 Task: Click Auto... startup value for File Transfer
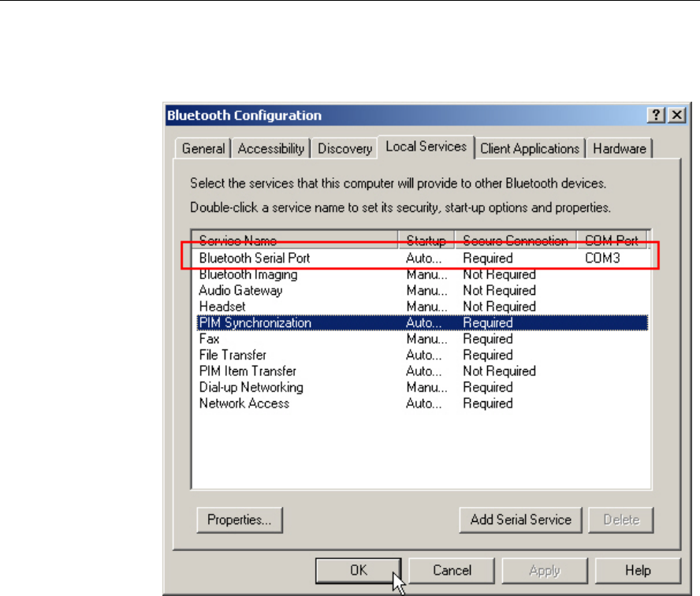pyautogui.click(x=423, y=355)
